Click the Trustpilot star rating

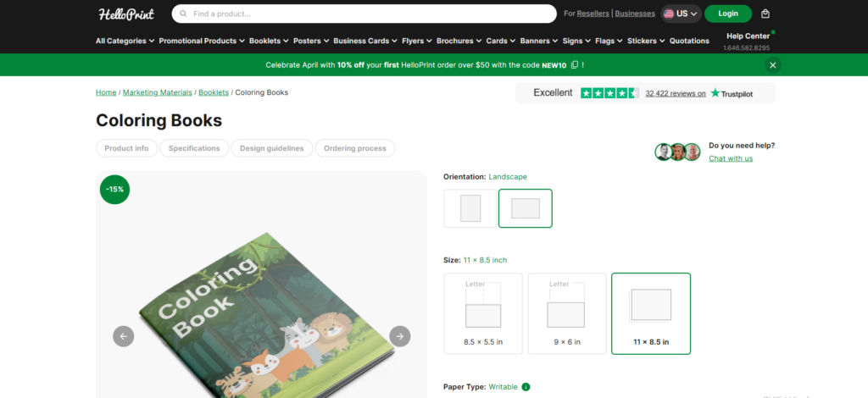click(609, 93)
